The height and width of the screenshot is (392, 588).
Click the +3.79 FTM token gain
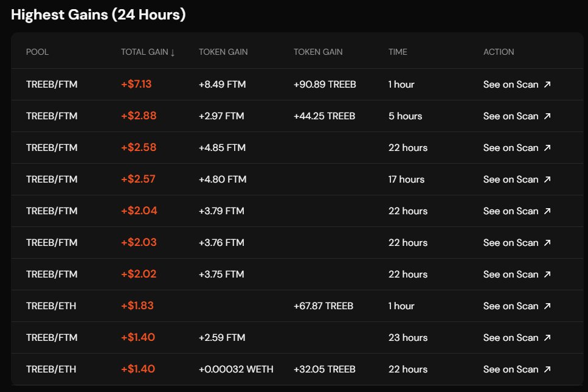tap(221, 211)
